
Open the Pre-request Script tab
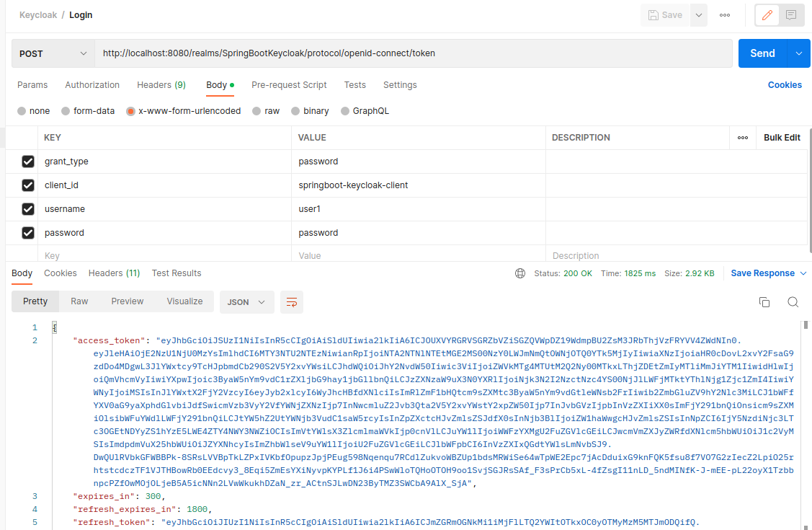(289, 85)
